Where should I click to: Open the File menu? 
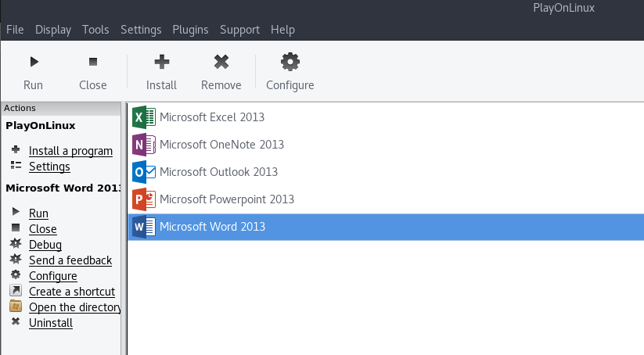point(15,30)
